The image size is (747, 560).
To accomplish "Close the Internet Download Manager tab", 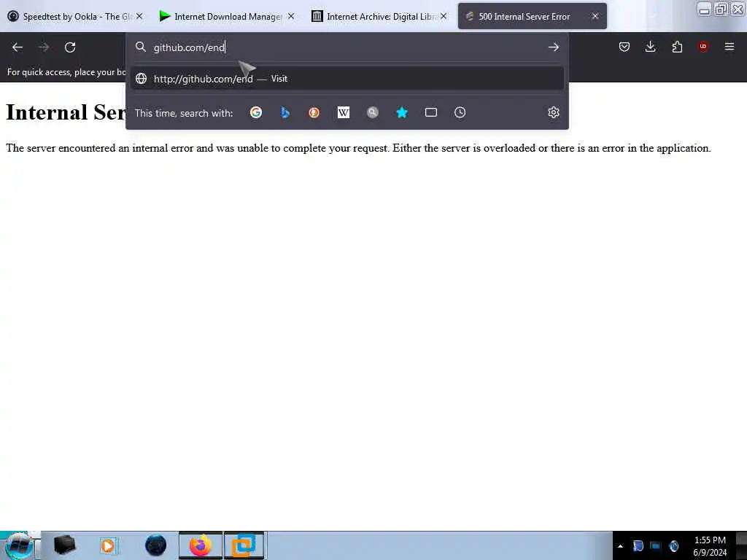I will [291, 16].
